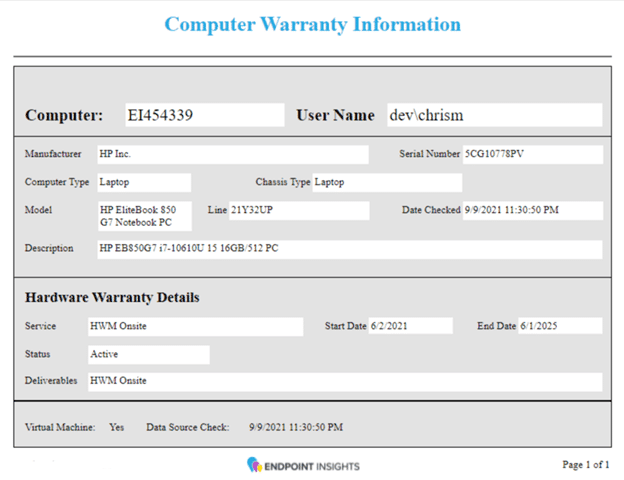
Task: Click the Hardware Warranty Details heading
Action: coord(112,297)
